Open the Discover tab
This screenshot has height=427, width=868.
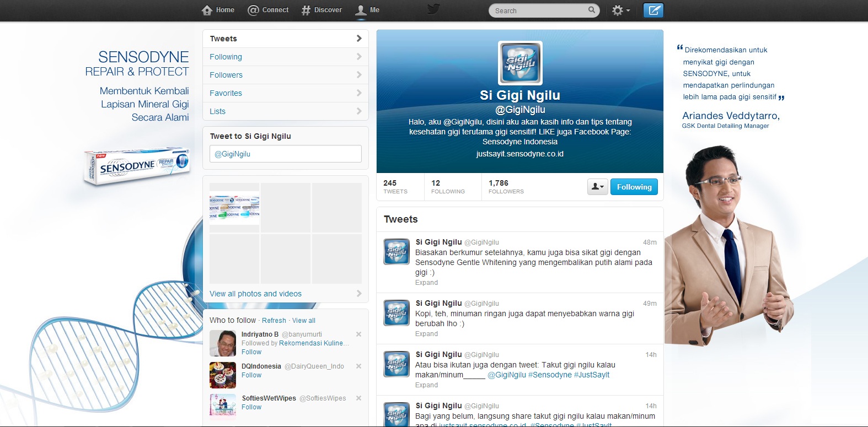[322, 10]
